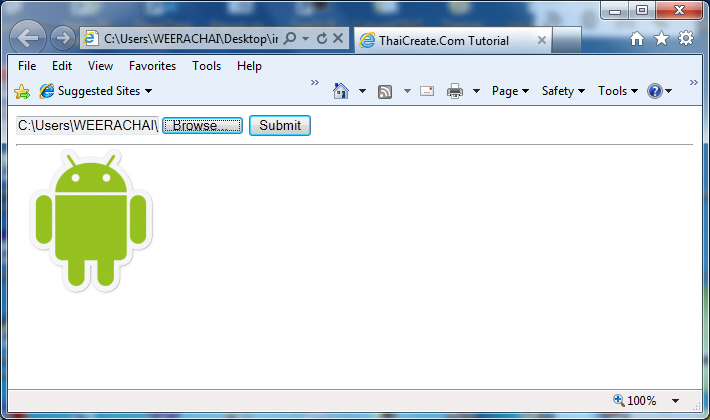Viewport: 710px width, 420px height.
Task: Open the zoom level dropdown arrow
Action: [x=676, y=401]
